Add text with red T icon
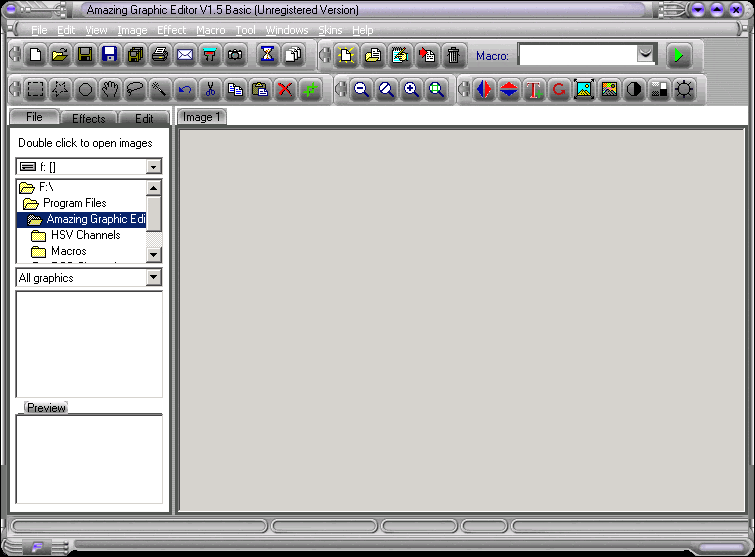The image size is (755, 557). [534, 90]
